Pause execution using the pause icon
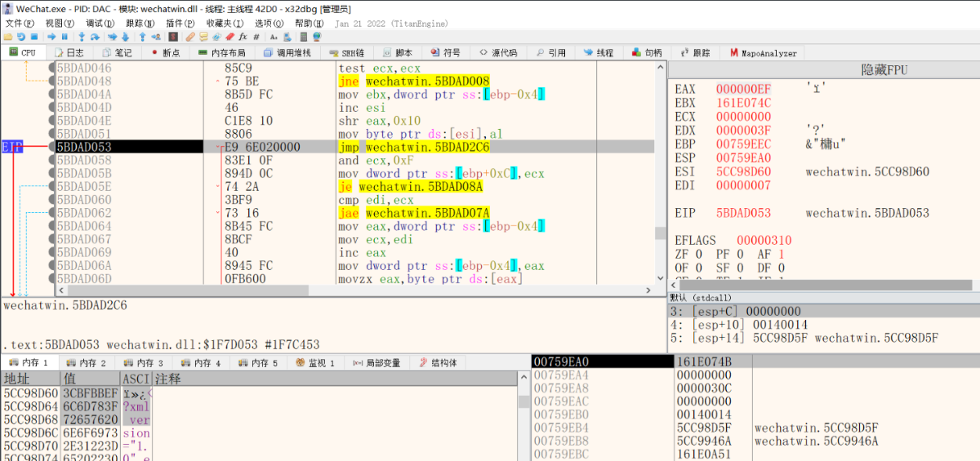 [65, 37]
